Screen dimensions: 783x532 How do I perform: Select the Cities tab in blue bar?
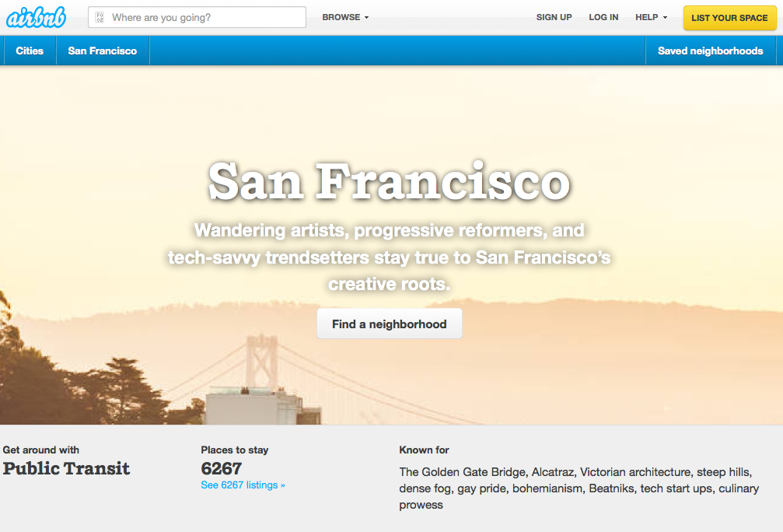[x=30, y=51]
